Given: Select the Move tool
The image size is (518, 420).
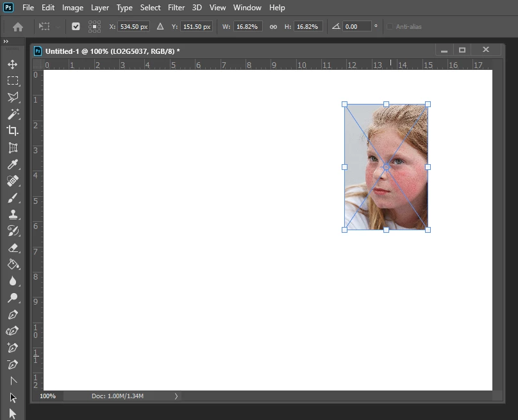Looking at the screenshot, I should coord(13,64).
